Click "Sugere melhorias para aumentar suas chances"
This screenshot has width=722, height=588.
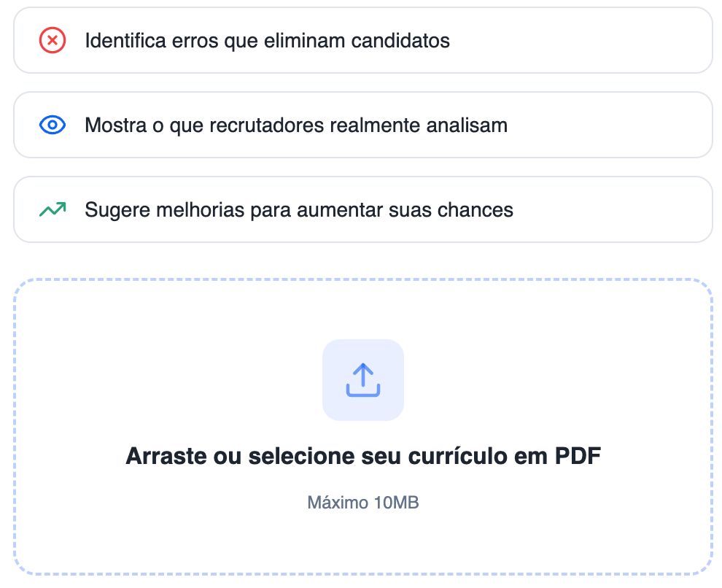click(299, 210)
